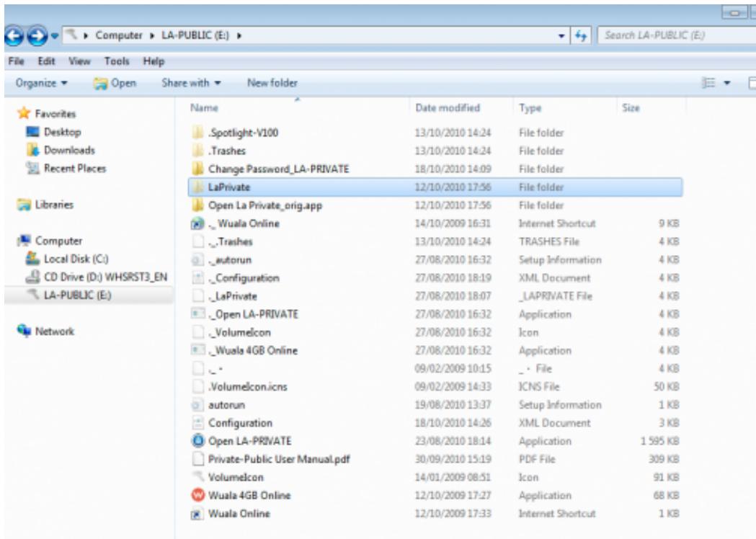The width and height of the screenshot is (756, 539).
Task: Sort by Size column header
Action: coord(631,108)
